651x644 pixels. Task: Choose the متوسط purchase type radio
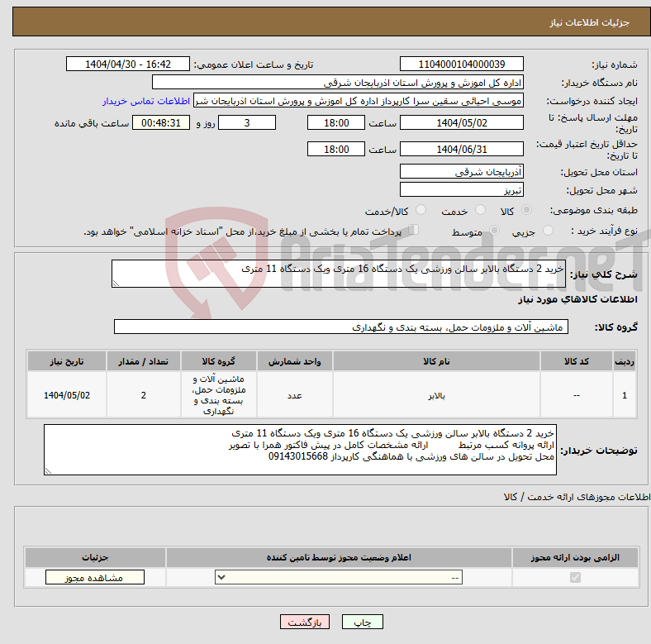tap(494, 230)
